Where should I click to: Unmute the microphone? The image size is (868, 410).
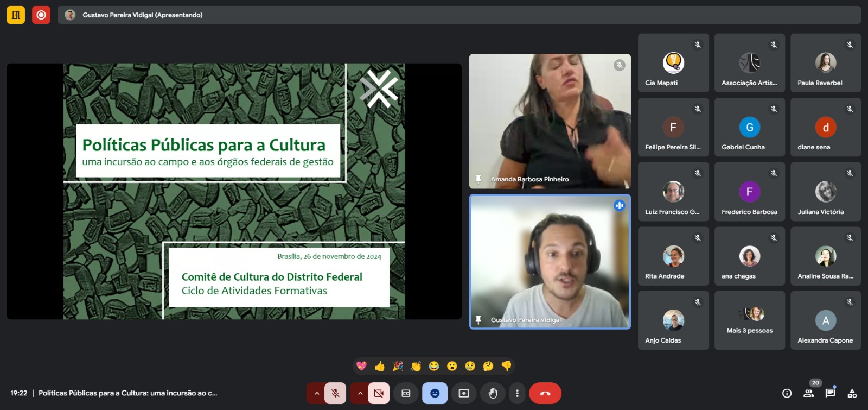(335, 393)
